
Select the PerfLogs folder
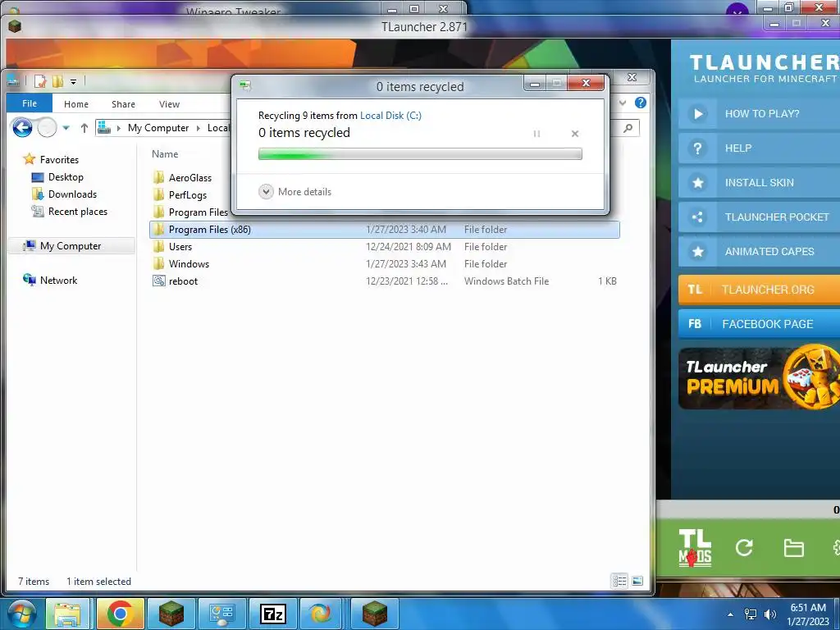[x=188, y=195]
